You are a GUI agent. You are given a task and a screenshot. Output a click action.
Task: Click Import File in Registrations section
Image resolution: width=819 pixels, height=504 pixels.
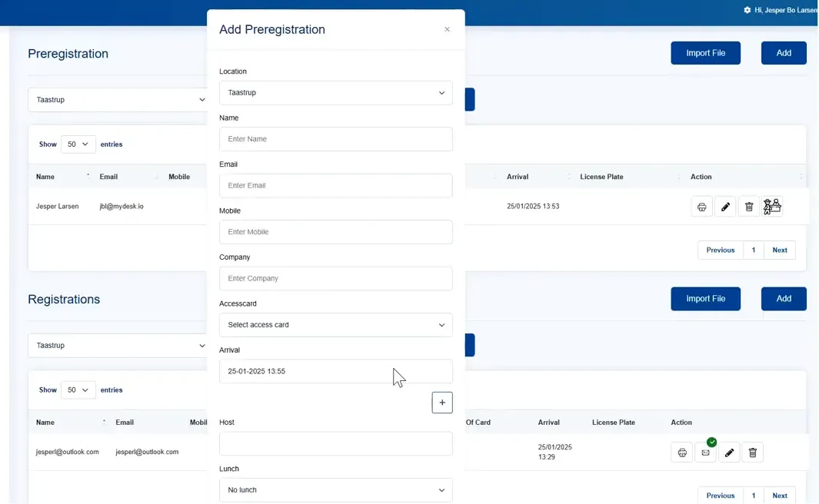tap(706, 299)
